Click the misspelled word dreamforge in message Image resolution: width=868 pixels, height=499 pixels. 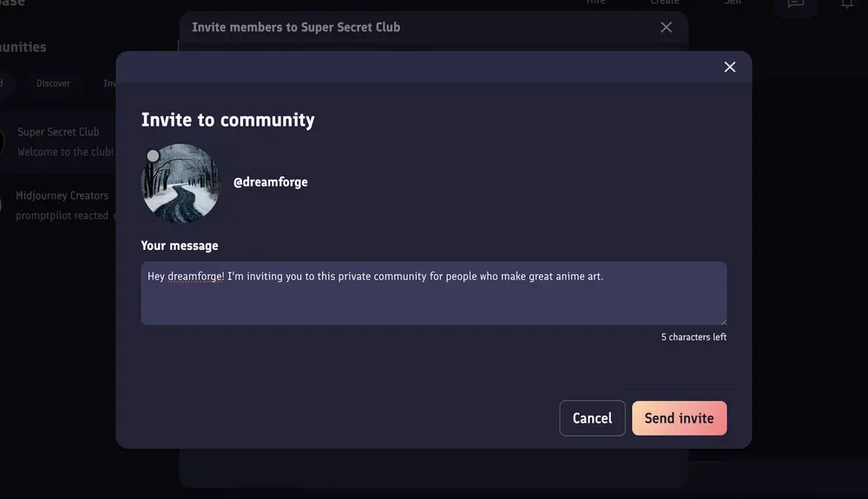click(x=195, y=277)
